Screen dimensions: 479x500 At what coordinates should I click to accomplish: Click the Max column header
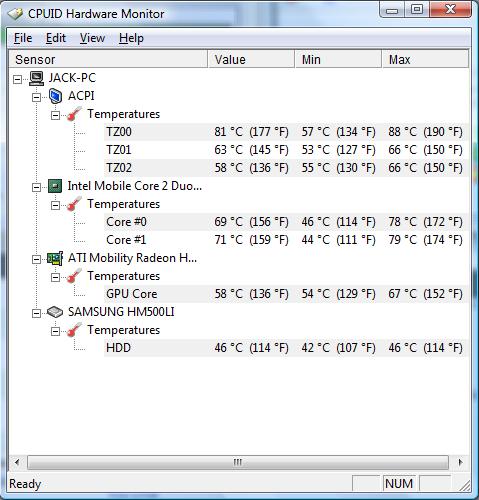pos(425,59)
